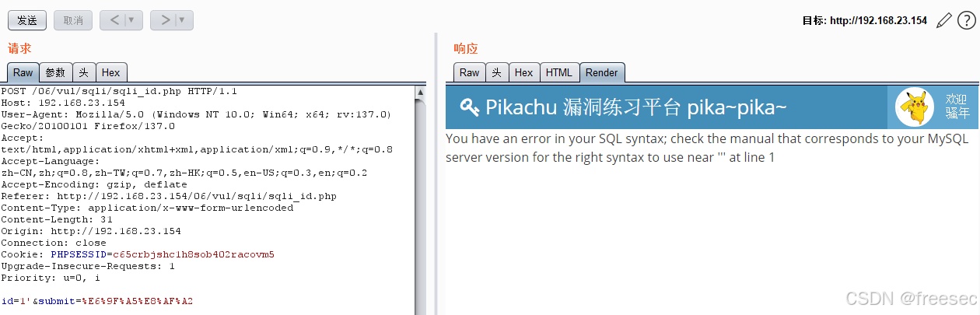Click the 欢迎 骚年 greeting text
Image resolution: width=980 pixels, height=315 pixels.
pyautogui.click(x=957, y=107)
